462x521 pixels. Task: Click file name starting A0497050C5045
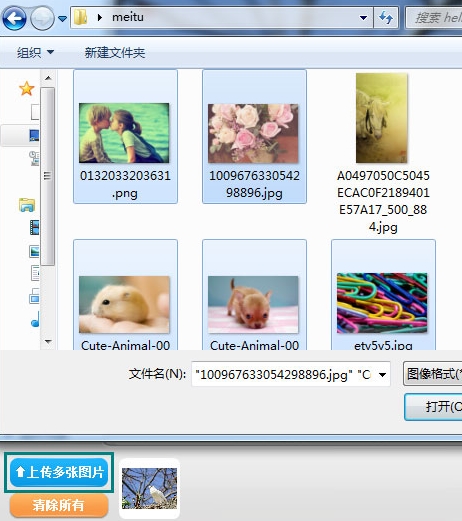383,201
